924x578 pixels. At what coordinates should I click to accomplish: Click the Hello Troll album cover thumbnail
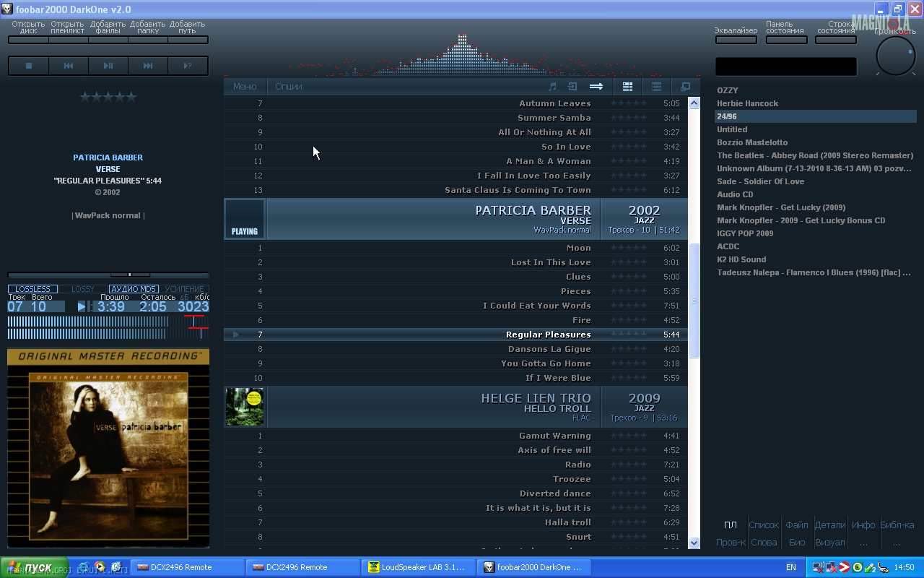pyautogui.click(x=245, y=407)
